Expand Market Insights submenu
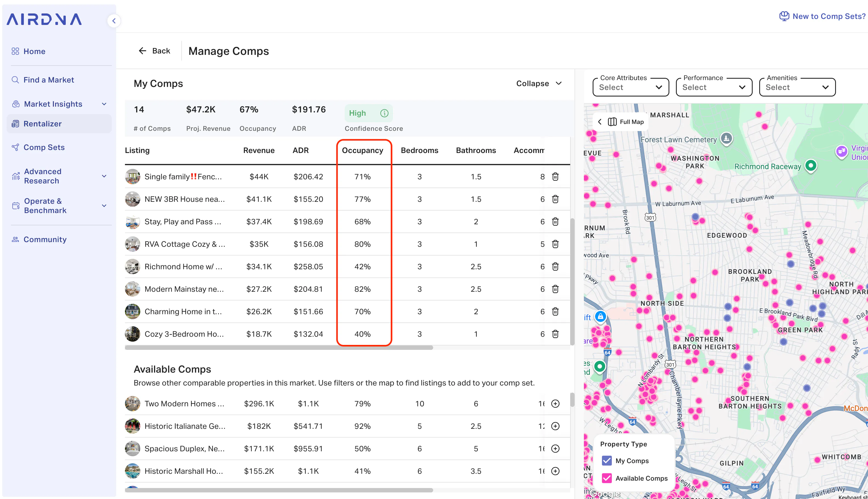Image resolution: width=868 pixels, height=499 pixels. [104, 104]
